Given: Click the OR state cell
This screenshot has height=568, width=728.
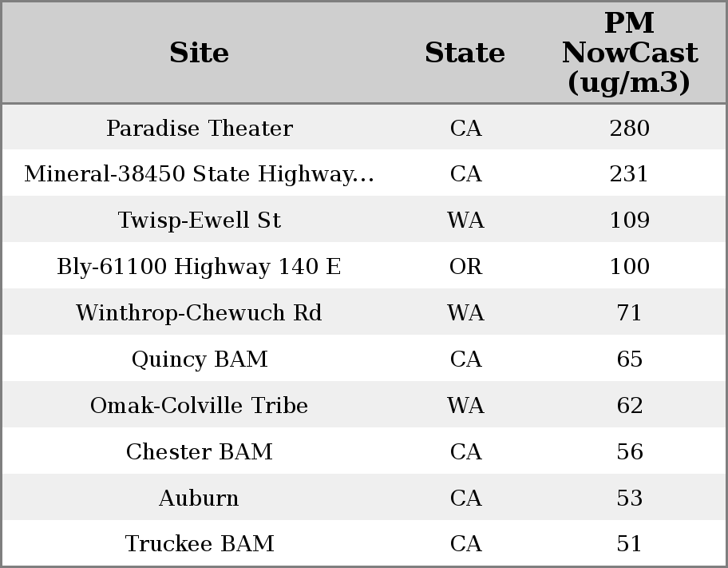Looking at the screenshot, I should [x=465, y=267].
